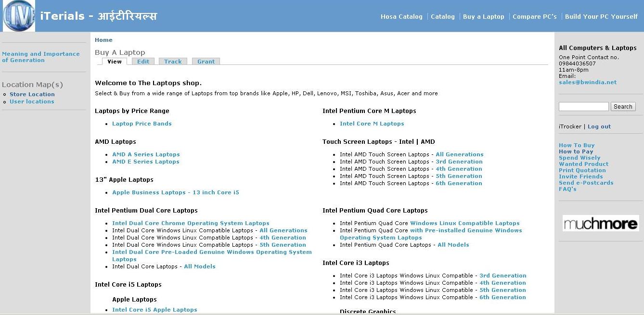This screenshot has height=315, width=644.
Task: Open the Store Location link
Action: (x=32, y=94)
